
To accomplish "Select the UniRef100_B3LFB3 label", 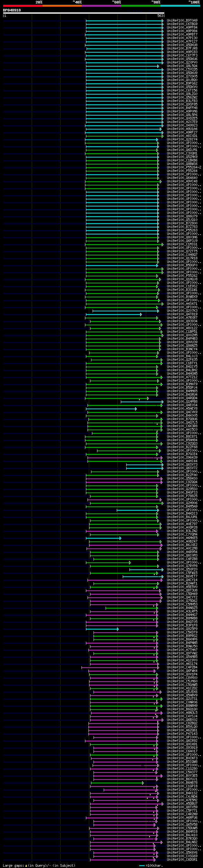I will pos(182,101).
